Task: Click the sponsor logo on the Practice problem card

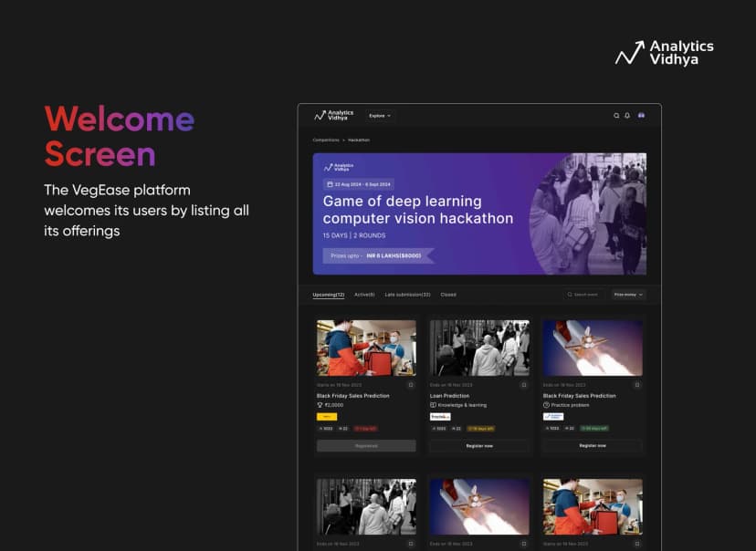Action: pos(553,417)
